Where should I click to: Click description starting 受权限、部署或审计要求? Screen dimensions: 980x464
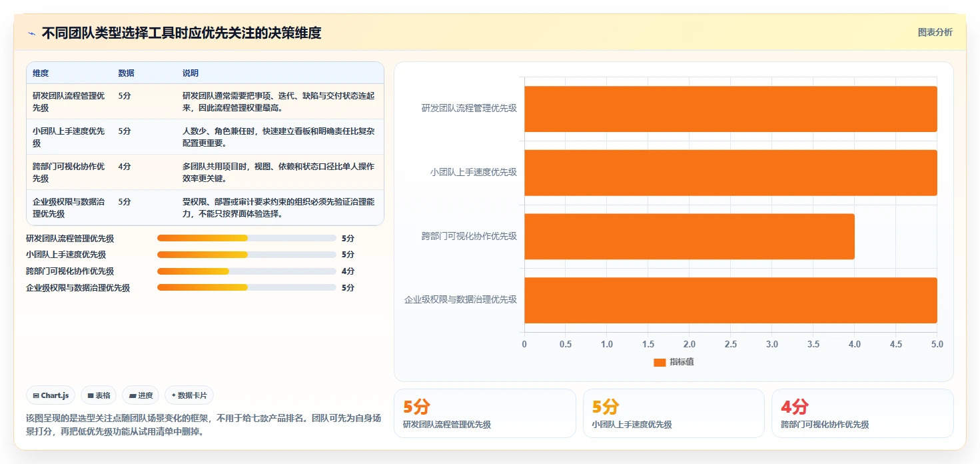pos(278,207)
